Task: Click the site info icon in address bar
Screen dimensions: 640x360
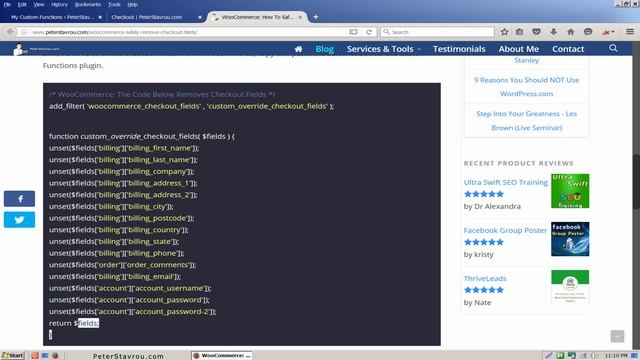Action: 24,32
